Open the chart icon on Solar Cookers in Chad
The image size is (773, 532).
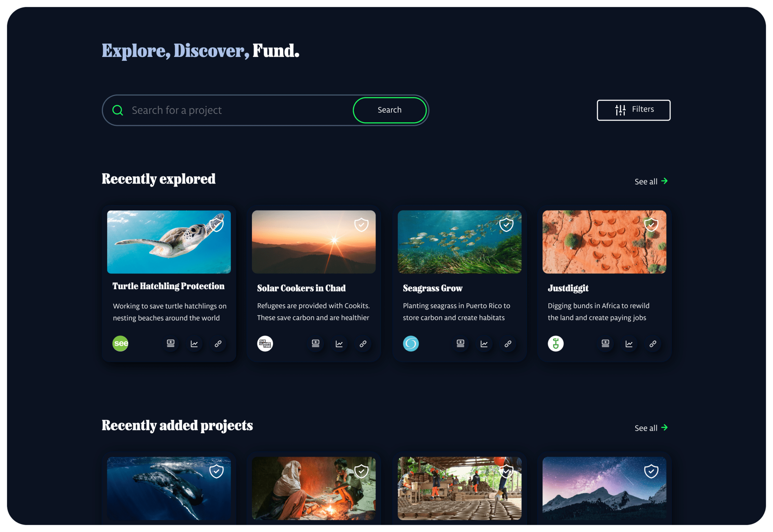click(x=339, y=343)
